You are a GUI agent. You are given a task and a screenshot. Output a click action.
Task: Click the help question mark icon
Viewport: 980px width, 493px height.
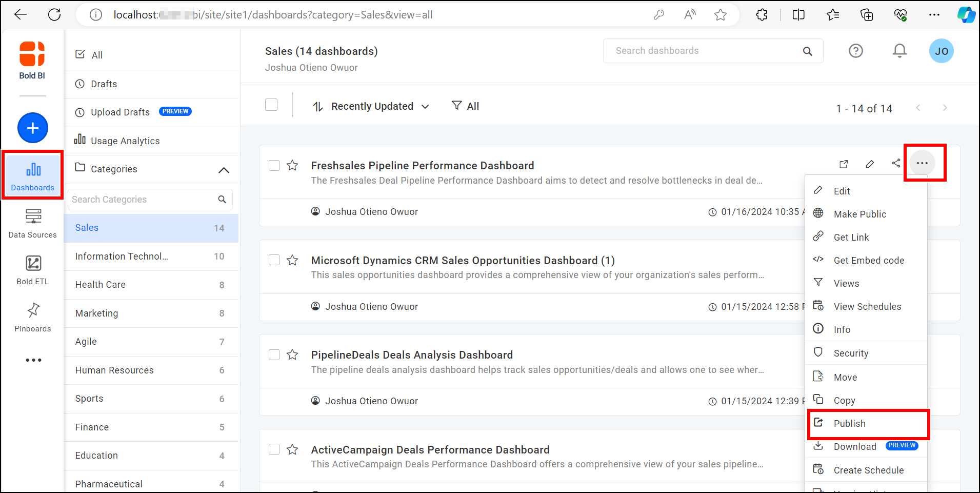(855, 51)
